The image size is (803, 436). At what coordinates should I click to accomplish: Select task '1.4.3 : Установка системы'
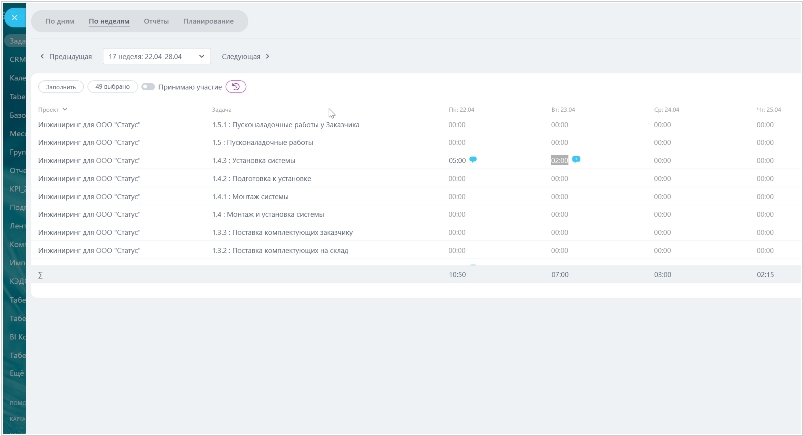tap(253, 160)
